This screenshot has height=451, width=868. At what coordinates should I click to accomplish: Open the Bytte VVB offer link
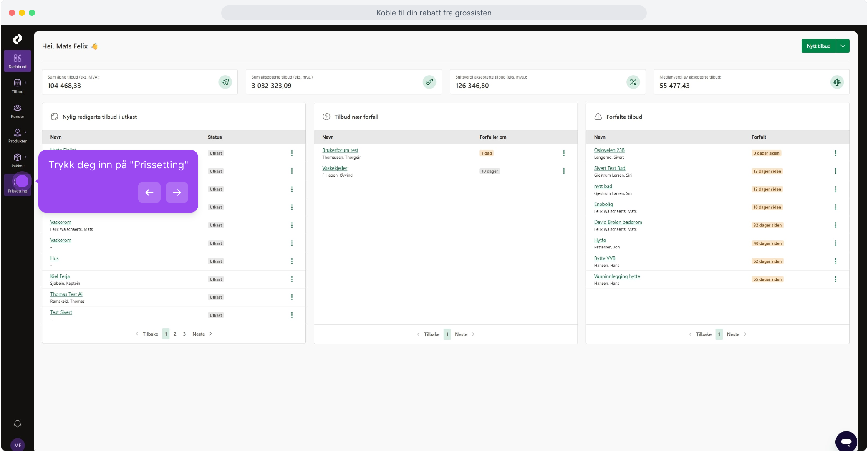coord(605,258)
